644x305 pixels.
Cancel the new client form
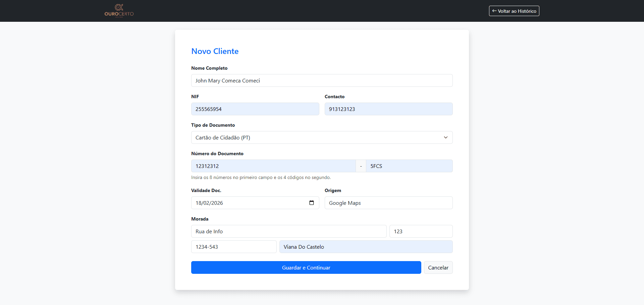pos(438,267)
